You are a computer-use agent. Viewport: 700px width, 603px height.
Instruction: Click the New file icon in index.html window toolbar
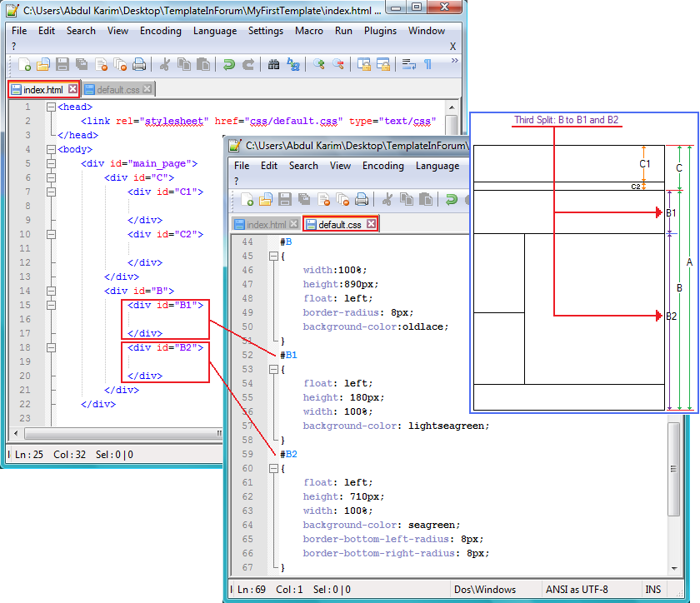[24, 64]
